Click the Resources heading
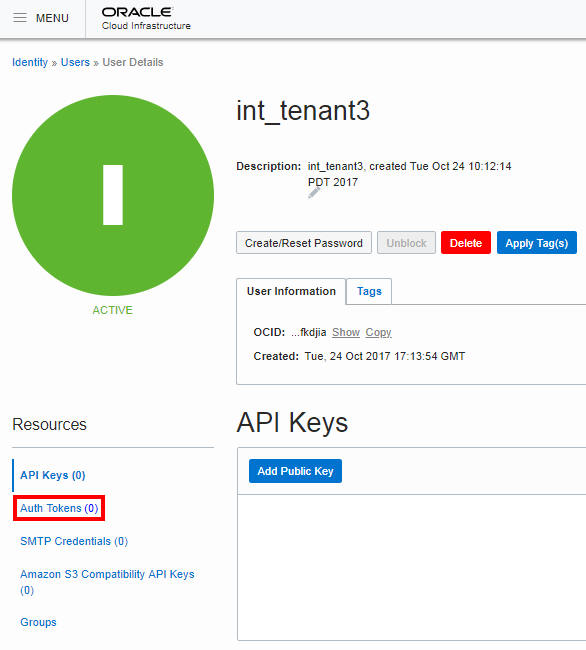 coord(49,424)
